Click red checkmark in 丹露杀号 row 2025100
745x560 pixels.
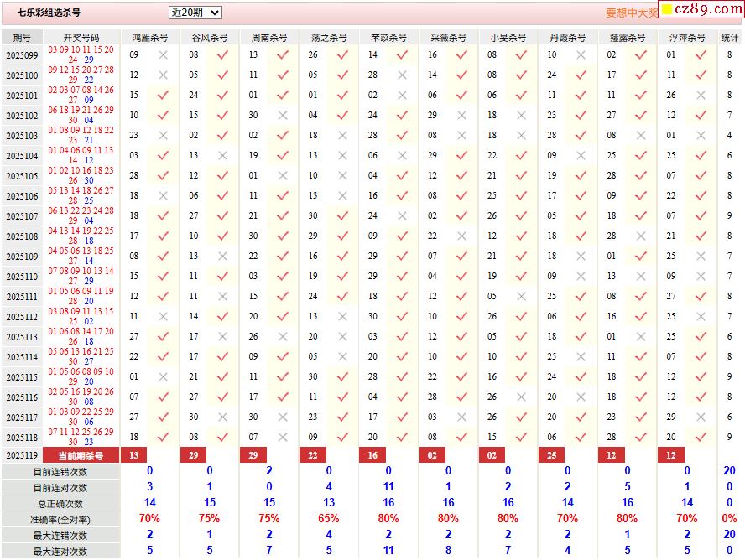581,75
